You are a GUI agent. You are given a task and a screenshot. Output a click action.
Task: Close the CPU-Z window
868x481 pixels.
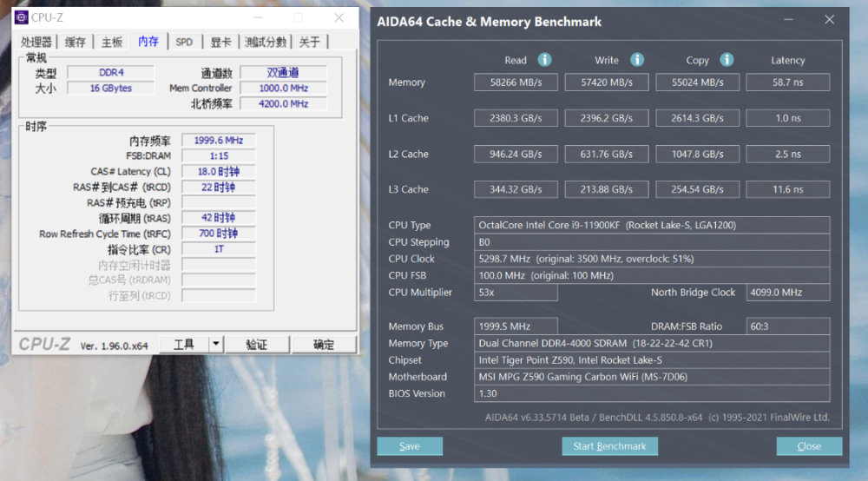[x=339, y=17]
